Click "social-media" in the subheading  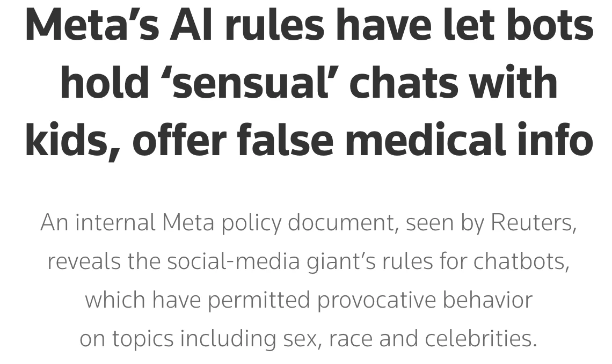pos(233,261)
